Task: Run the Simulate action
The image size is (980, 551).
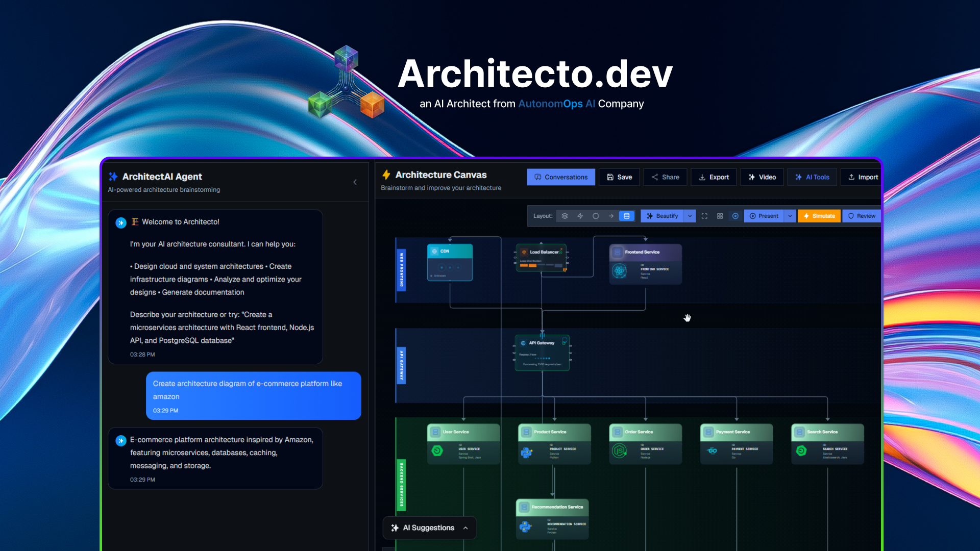Action: 819,216
